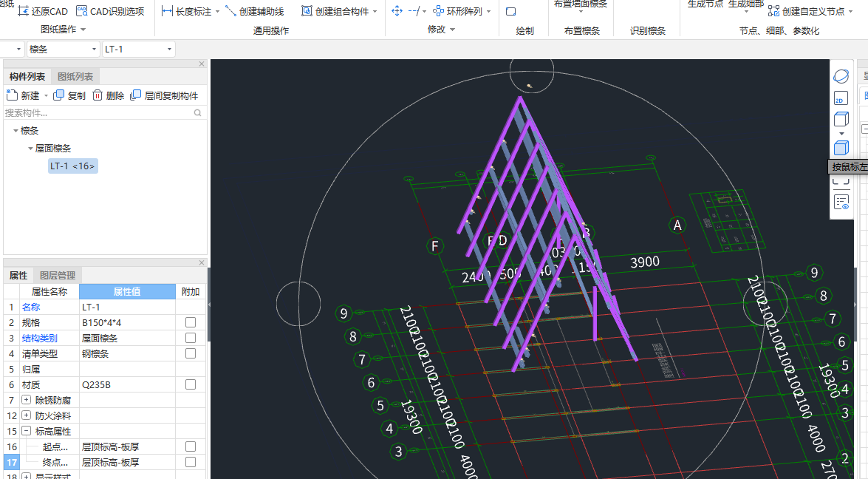Click the 钢檩条 list type value
The image size is (868, 479).
pos(127,353)
